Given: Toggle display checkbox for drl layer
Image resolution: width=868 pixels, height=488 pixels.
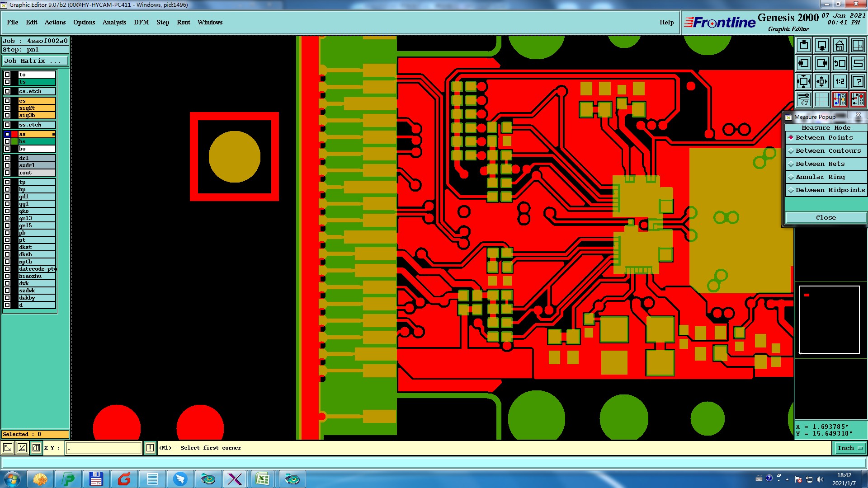Looking at the screenshot, I should coord(7,158).
